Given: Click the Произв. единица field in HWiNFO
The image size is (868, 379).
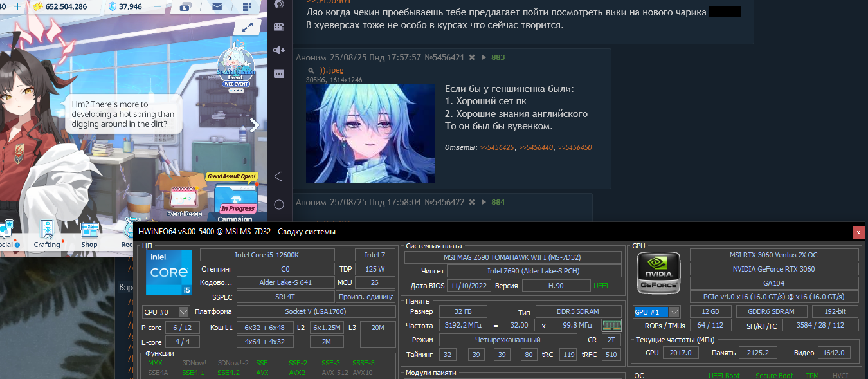Looking at the screenshot, I should coord(366,297).
